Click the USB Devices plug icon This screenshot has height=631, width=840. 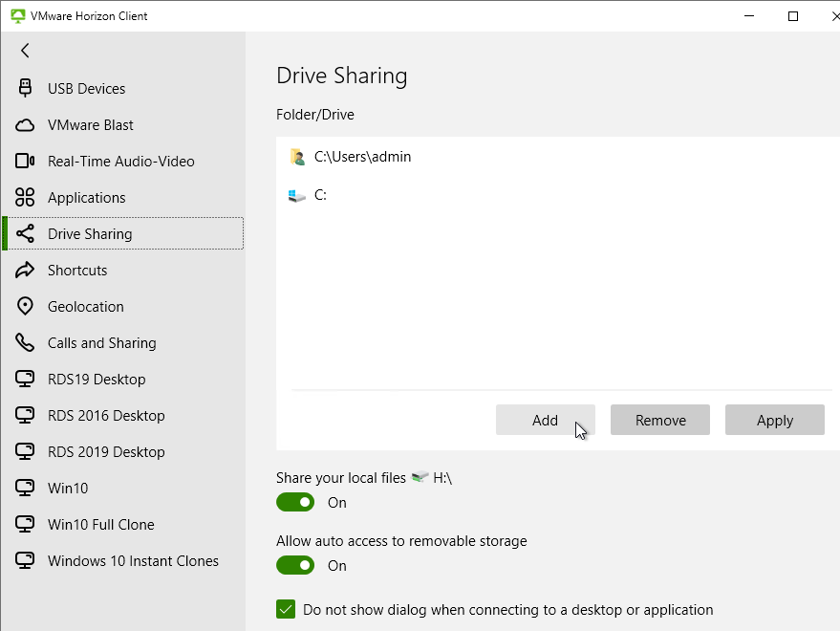(x=25, y=88)
